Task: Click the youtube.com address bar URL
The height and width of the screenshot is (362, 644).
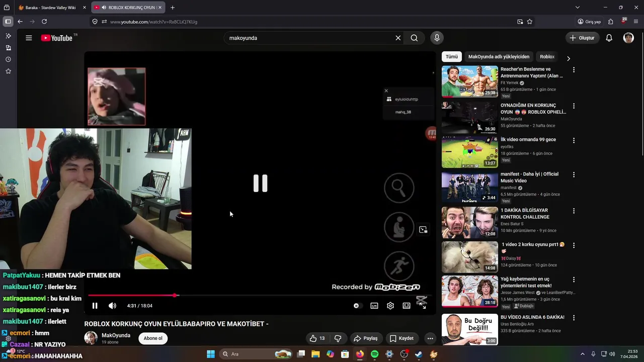Action: [153, 22]
